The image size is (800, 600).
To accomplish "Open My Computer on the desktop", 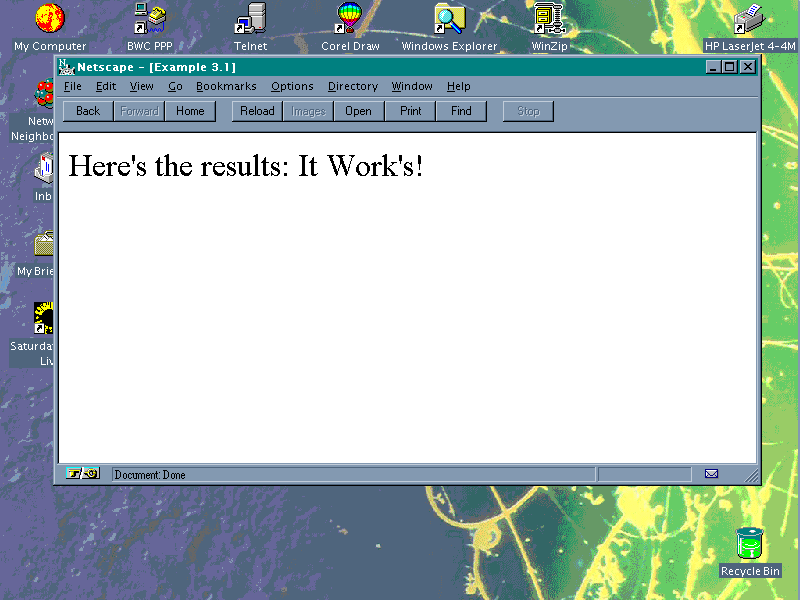I will [50, 18].
